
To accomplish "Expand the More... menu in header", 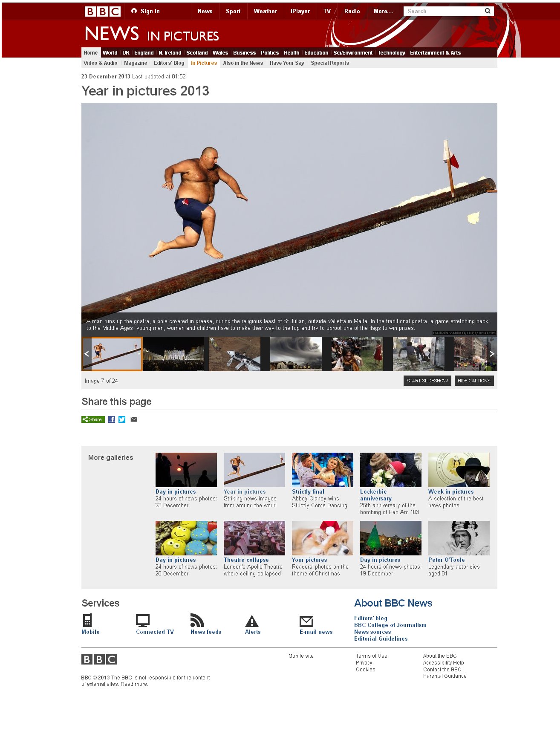I will click(x=383, y=12).
